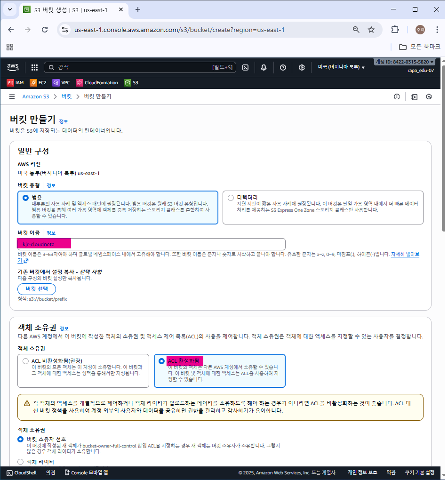Open Console 모바일 앱 footer link
This screenshot has width=448, height=480.
pyautogui.click(x=87, y=472)
